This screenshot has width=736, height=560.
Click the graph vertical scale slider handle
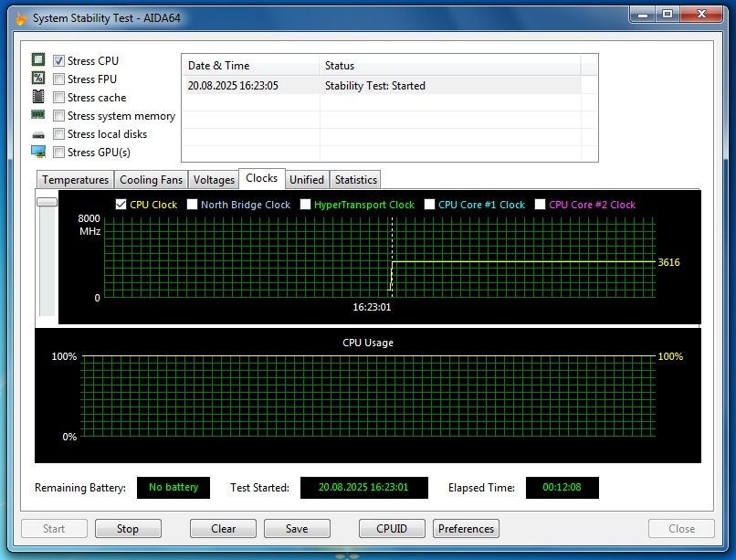47,202
